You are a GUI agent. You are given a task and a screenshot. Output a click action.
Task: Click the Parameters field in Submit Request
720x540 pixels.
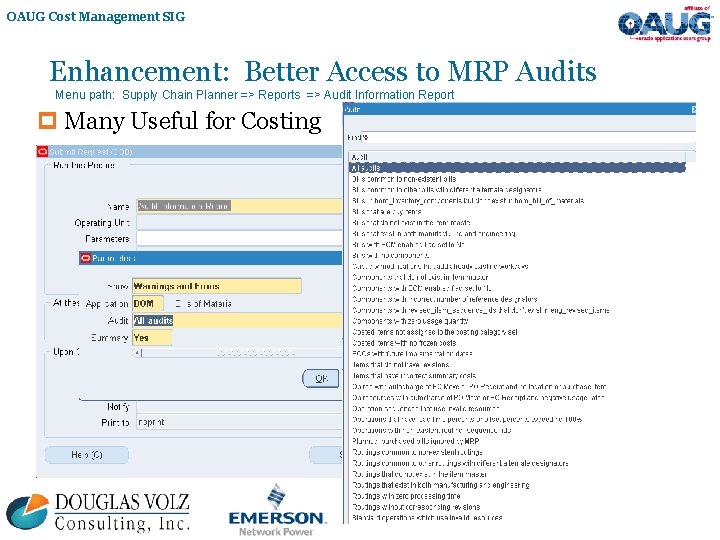click(x=239, y=239)
